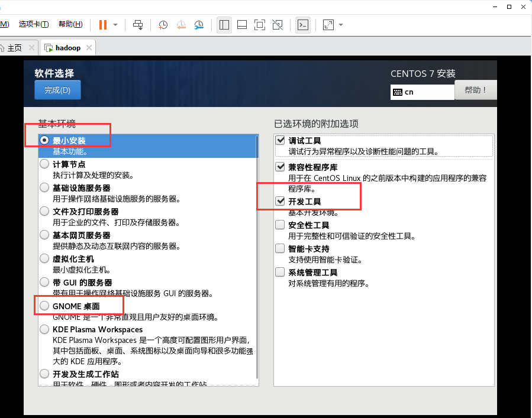
Task: Open the 选项卡(T) menu
Action: (34, 24)
